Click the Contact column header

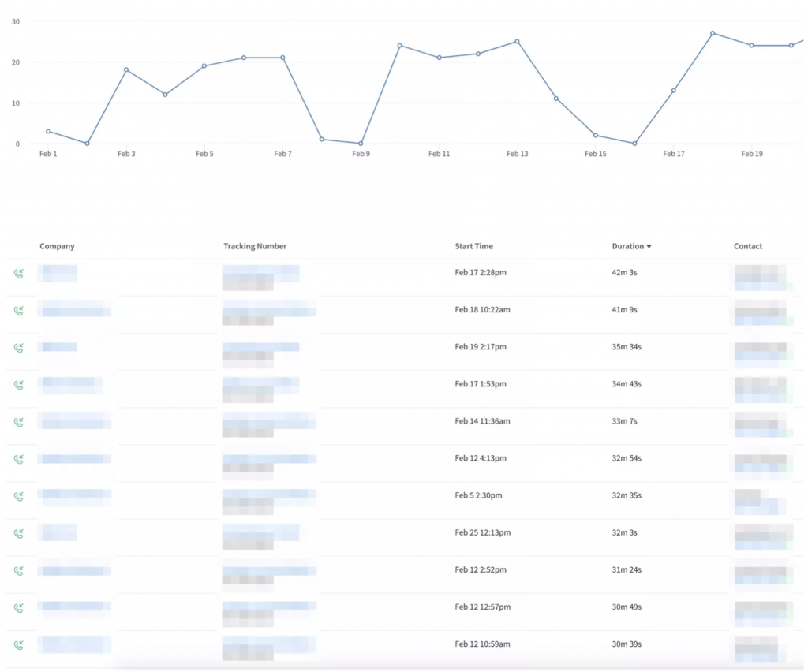point(748,246)
